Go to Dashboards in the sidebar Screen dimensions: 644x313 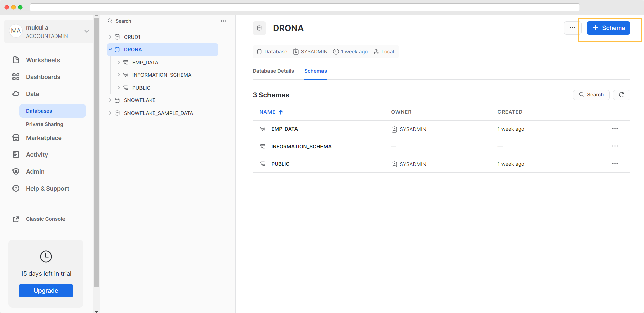43,77
